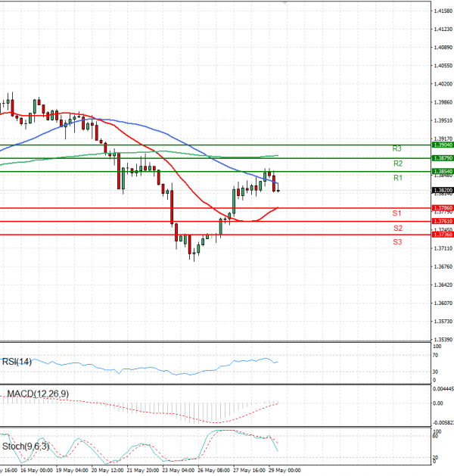454x476 pixels.
Task: Click the 1.39510 price axis value
Action: pos(443,121)
